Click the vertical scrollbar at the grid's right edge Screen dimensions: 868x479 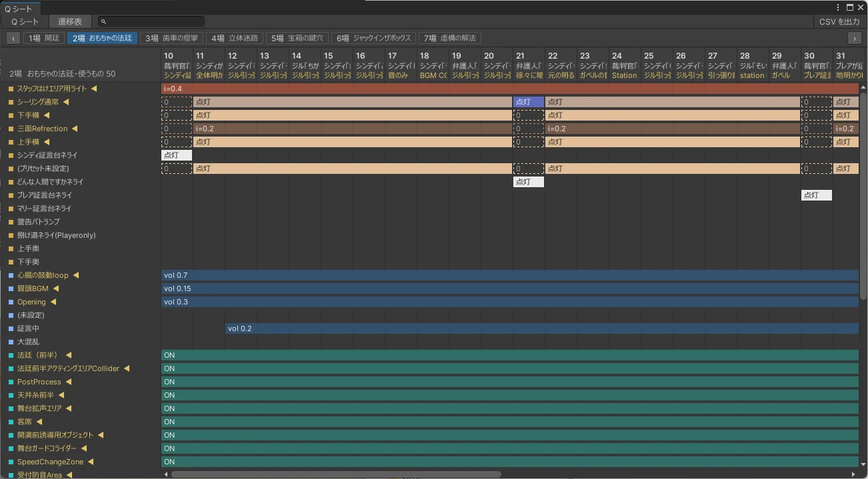coord(863,197)
